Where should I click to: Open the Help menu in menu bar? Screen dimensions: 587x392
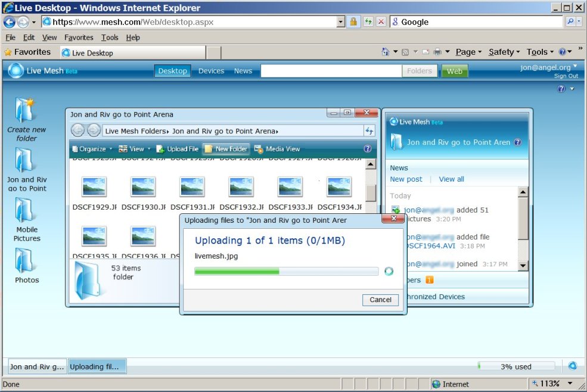(132, 38)
